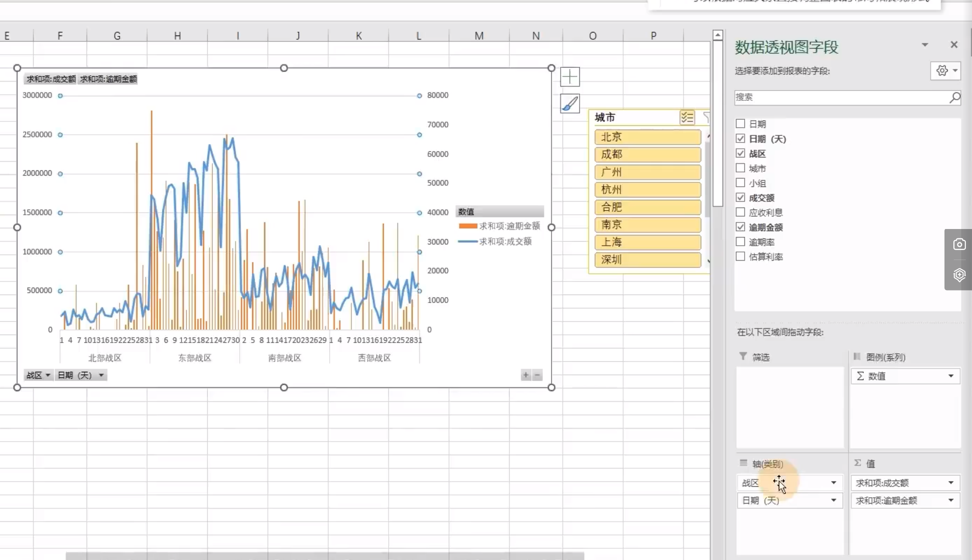
Task: Click the 城市 slicer header title
Action: [x=605, y=118]
